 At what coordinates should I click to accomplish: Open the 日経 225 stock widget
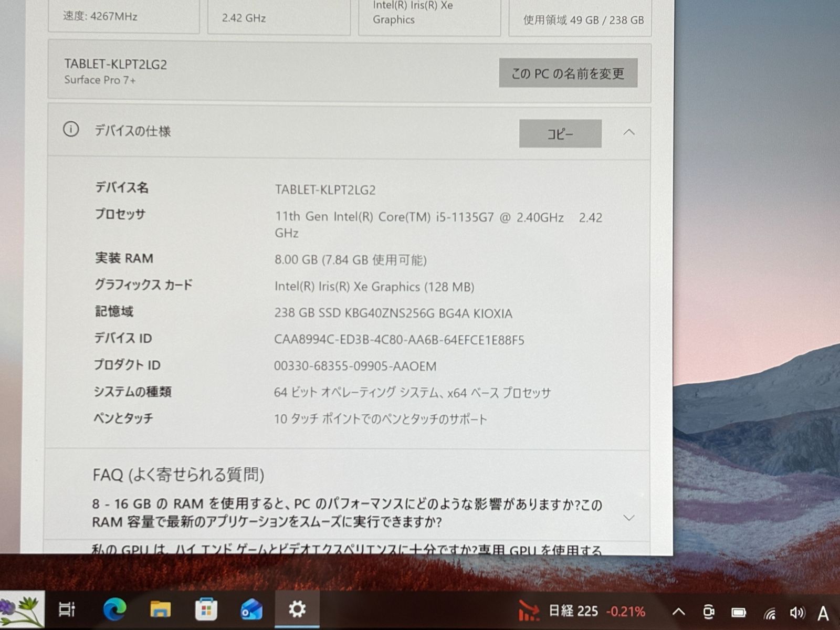(x=582, y=611)
